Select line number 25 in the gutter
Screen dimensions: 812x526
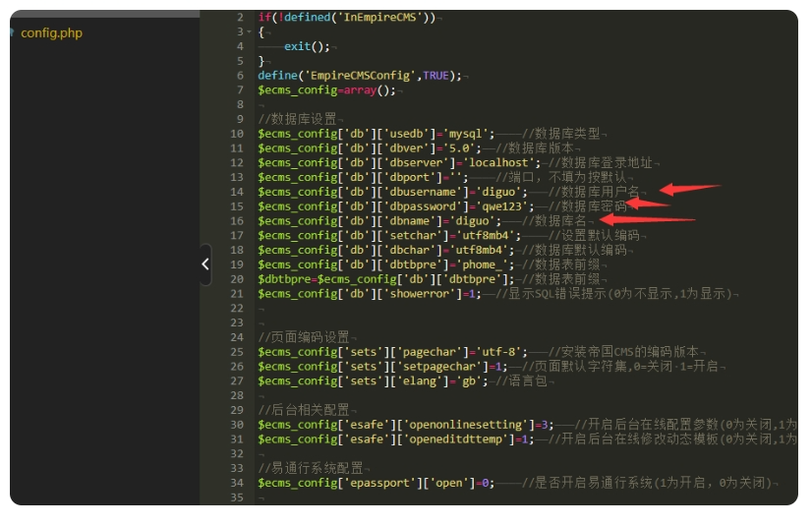coord(237,351)
